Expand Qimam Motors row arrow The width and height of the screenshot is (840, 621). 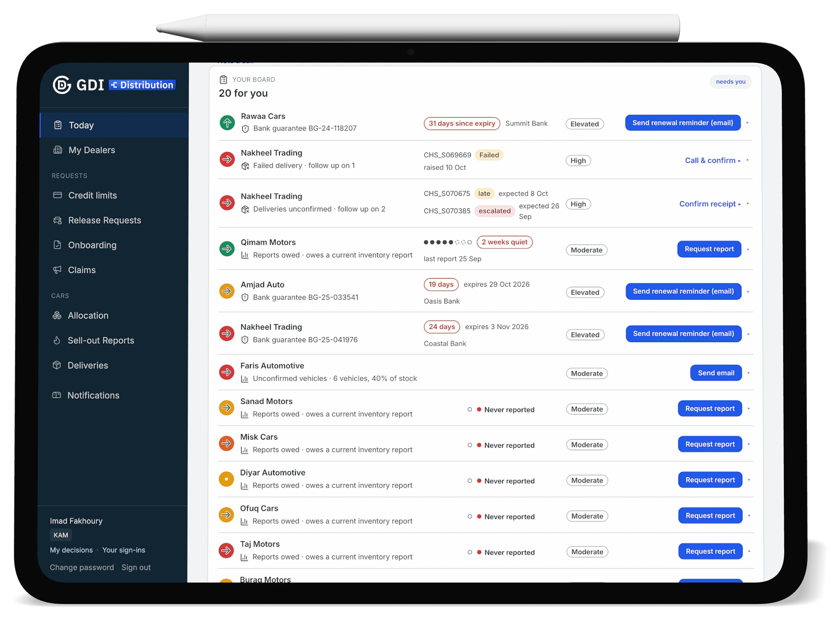[748, 249]
